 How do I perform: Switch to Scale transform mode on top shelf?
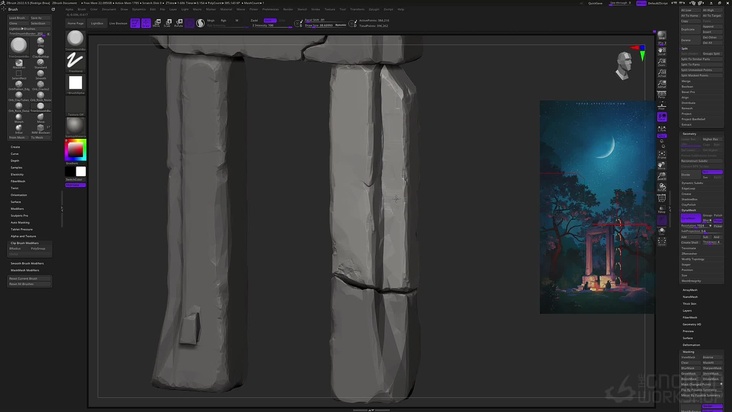pos(168,23)
